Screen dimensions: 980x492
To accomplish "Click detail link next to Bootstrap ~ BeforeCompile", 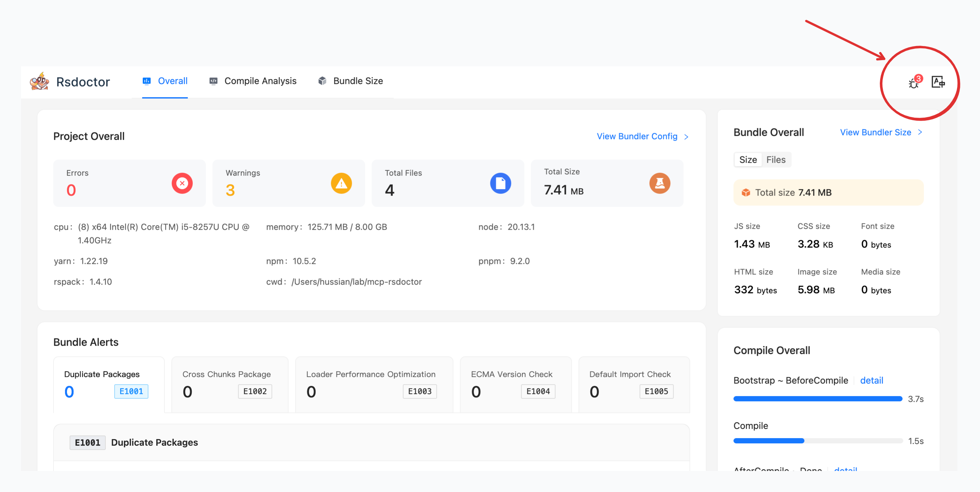I will 871,381.
